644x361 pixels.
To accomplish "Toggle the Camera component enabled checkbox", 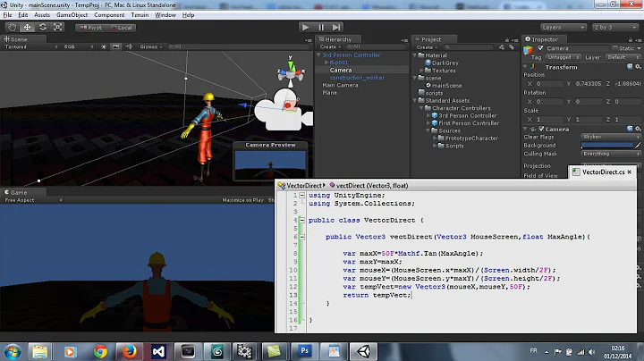I will pos(541,129).
